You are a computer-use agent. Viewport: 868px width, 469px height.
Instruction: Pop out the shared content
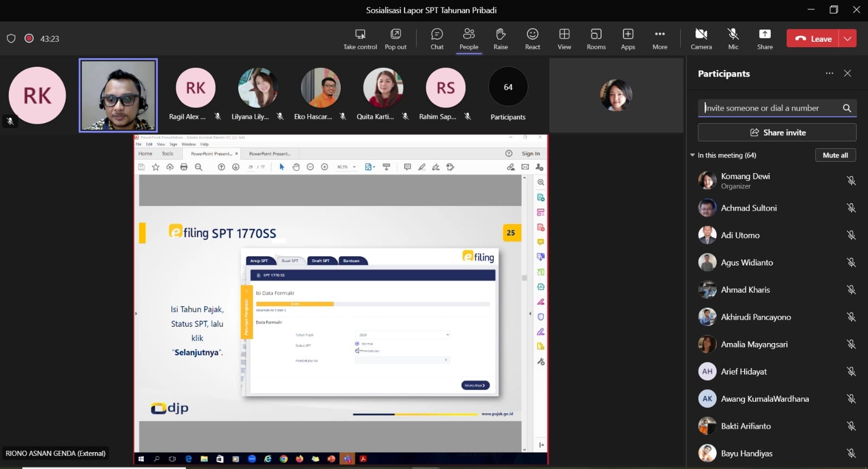[x=395, y=39]
